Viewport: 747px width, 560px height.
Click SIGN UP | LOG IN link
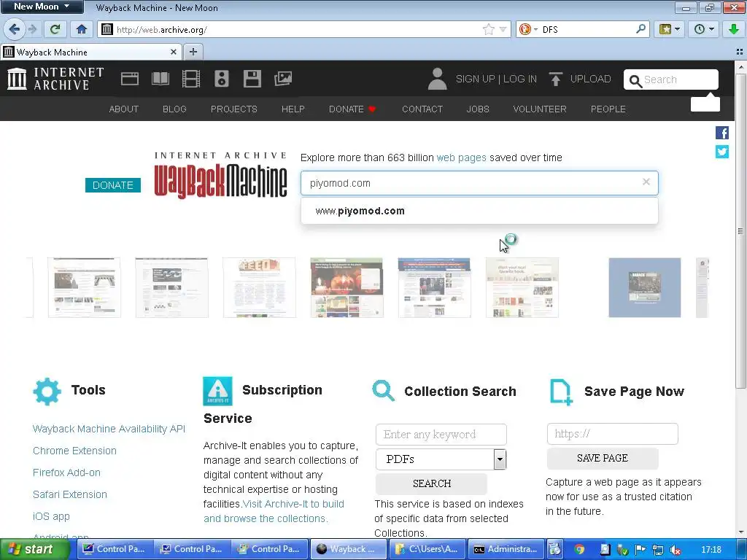click(496, 79)
